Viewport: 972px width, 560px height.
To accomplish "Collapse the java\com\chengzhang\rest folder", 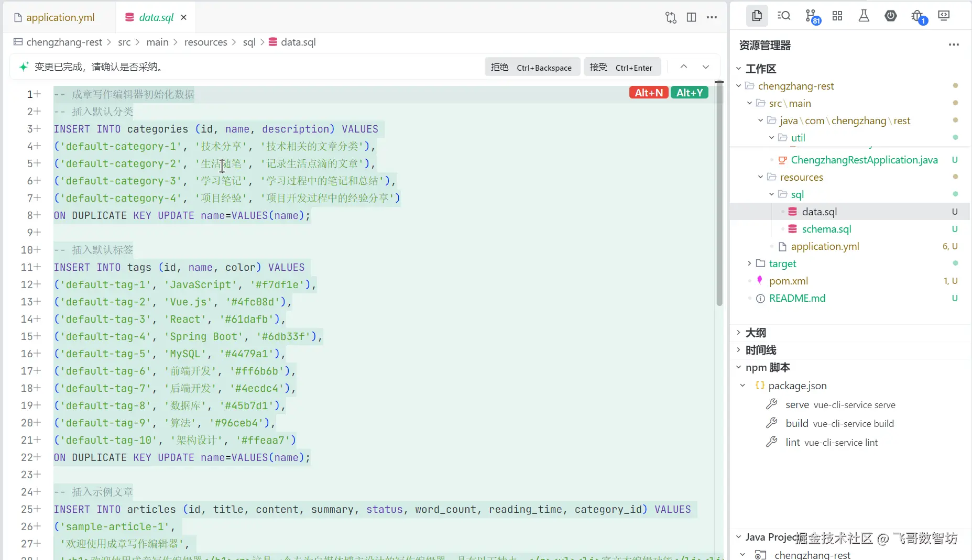I will click(760, 120).
